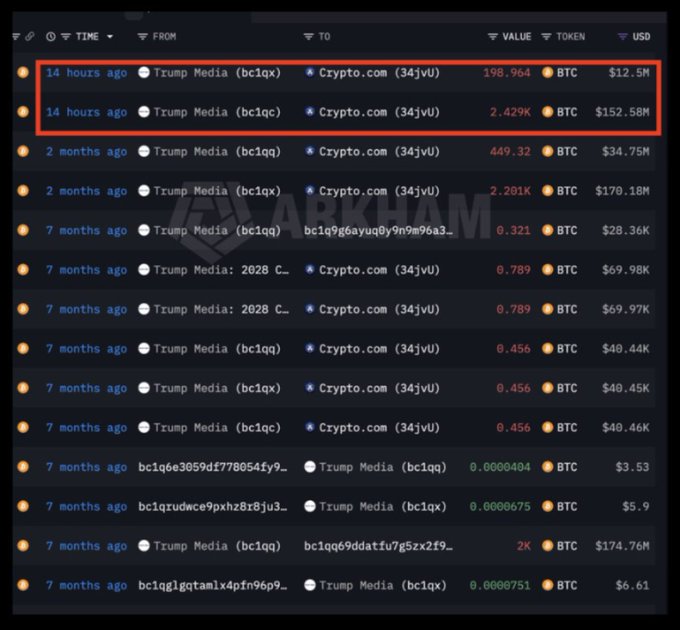
Task: Open the 198.964 BTC transaction time link
Action: 87,73
